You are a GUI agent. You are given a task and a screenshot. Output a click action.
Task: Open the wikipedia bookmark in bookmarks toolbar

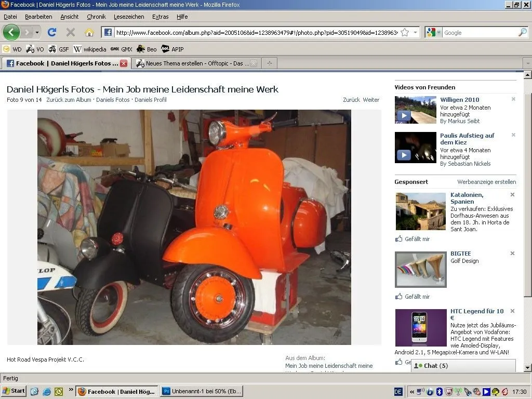(x=90, y=49)
